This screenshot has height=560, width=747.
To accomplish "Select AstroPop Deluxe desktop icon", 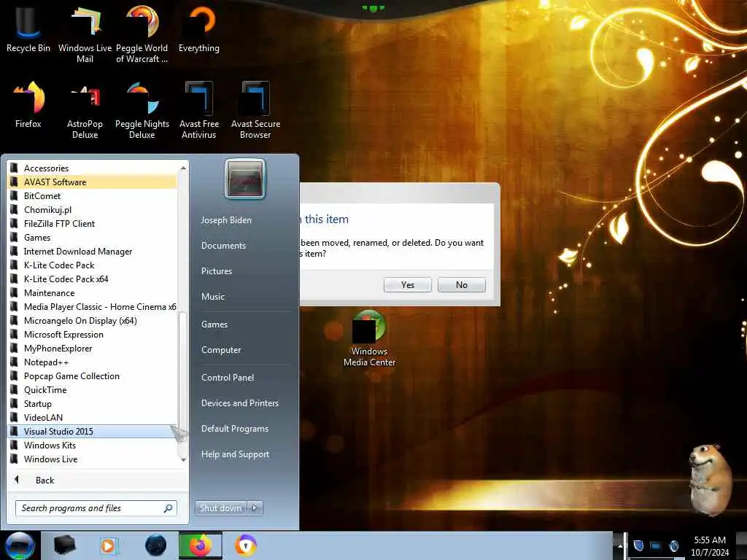I will (85, 111).
